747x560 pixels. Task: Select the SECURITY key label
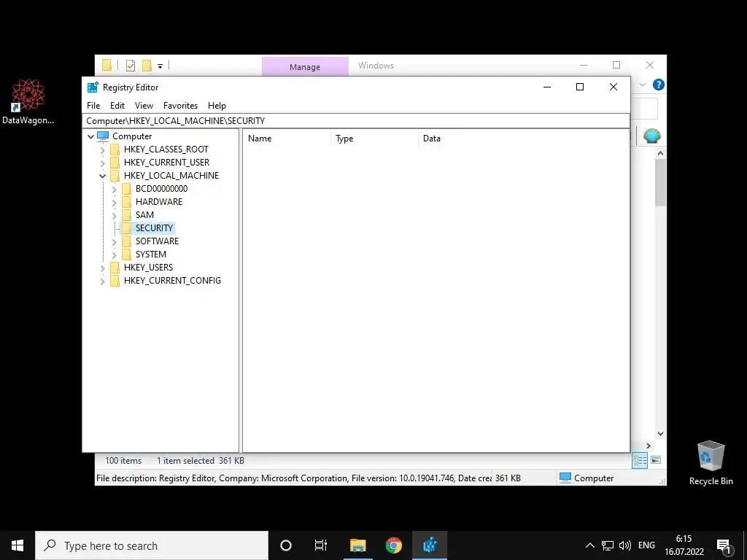coord(155,228)
